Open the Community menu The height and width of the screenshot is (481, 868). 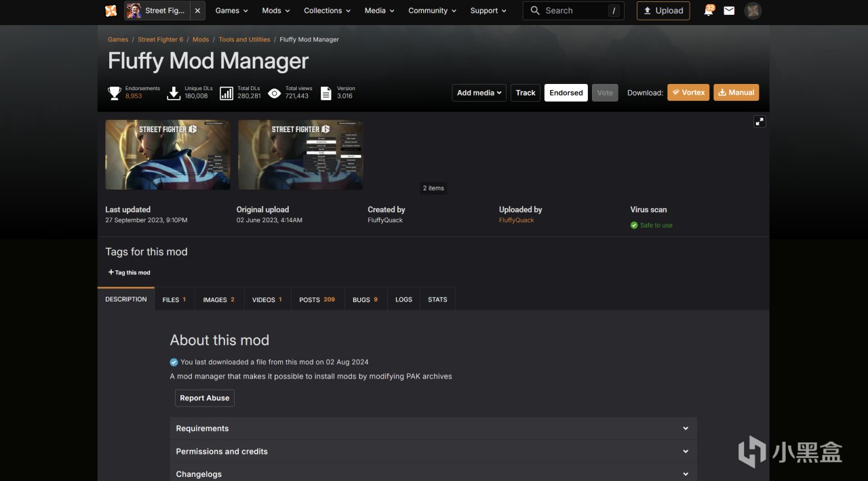click(x=432, y=11)
